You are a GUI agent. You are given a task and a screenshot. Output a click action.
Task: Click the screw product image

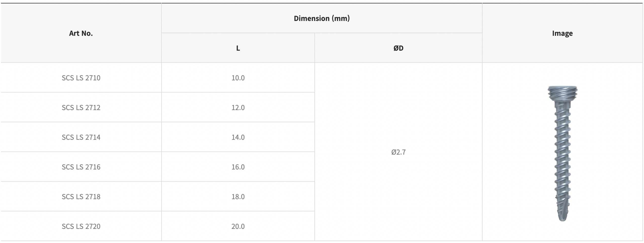(562, 151)
